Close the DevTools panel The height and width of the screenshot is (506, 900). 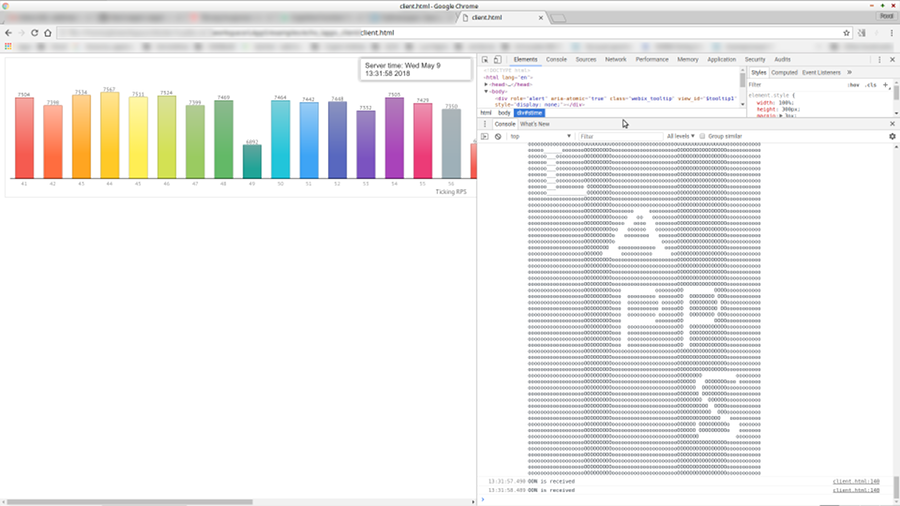[x=892, y=60]
